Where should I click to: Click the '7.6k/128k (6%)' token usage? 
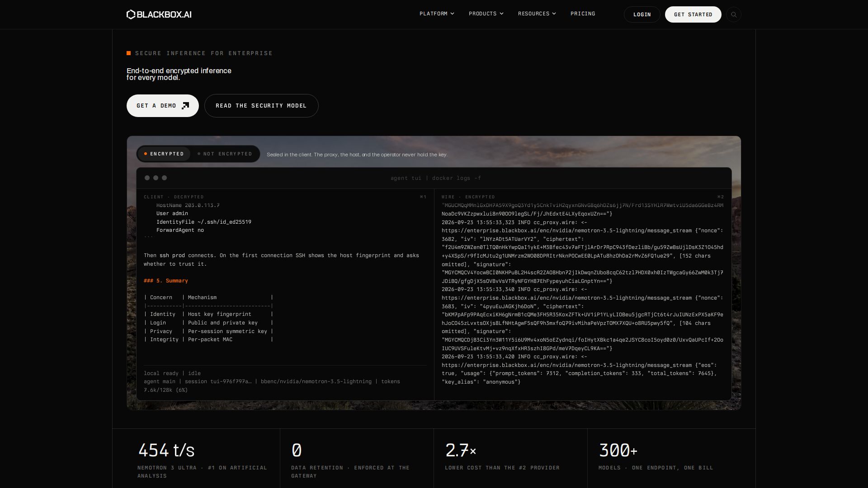(x=166, y=390)
